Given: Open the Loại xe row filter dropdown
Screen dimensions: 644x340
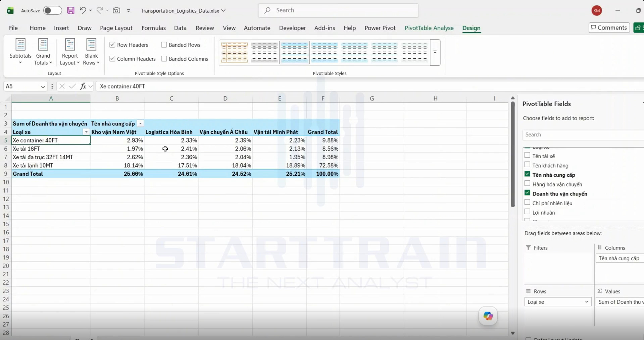Looking at the screenshot, I should click(86, 132).
